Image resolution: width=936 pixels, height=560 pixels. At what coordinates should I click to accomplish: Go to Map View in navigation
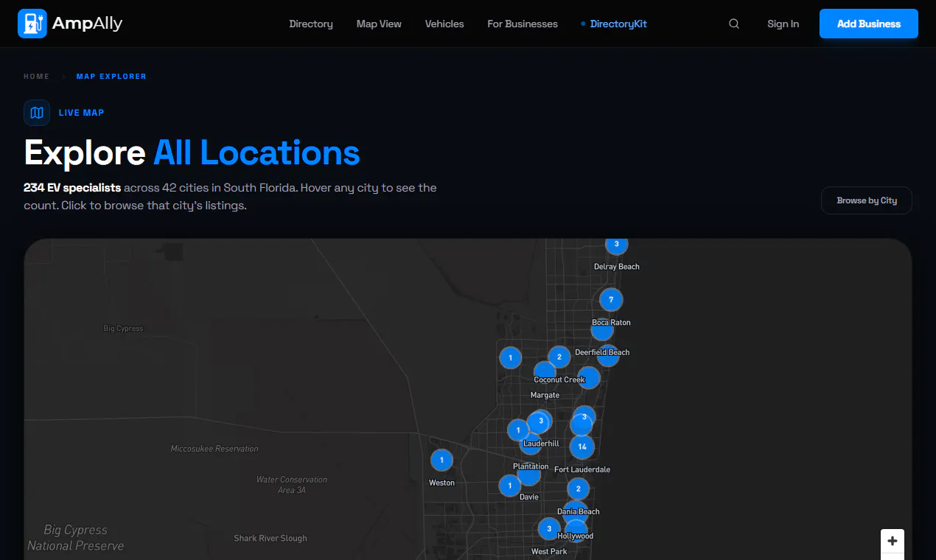pyautogui.click(x=379, y=24)
